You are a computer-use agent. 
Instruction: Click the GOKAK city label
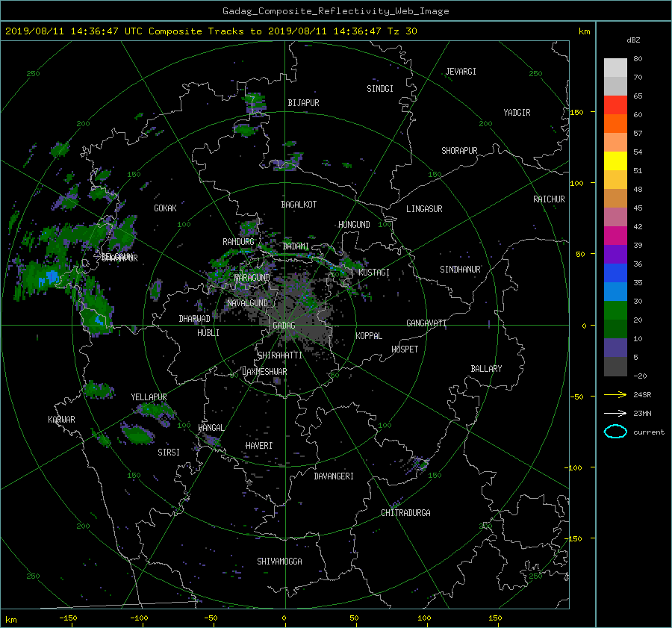[x=165, y=208]
